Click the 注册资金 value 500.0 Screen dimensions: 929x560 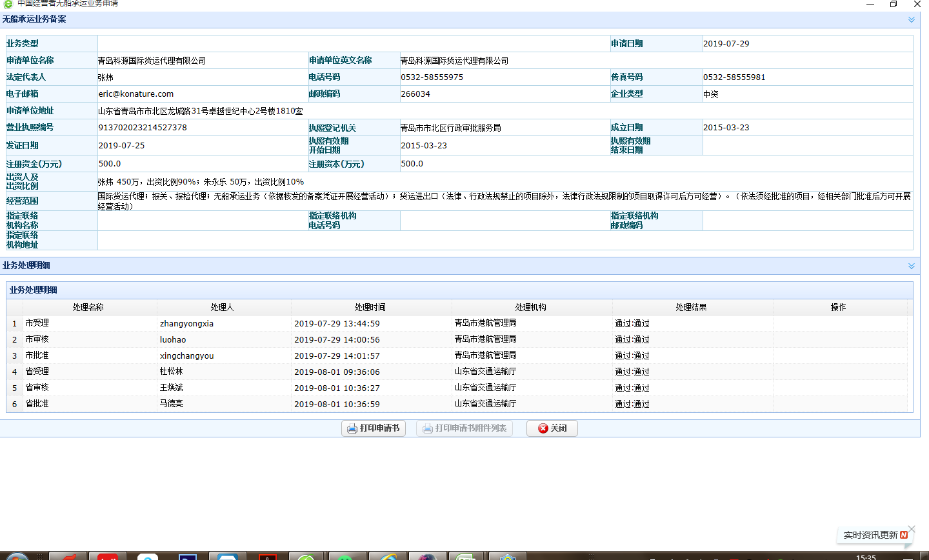tap(110, 164)
